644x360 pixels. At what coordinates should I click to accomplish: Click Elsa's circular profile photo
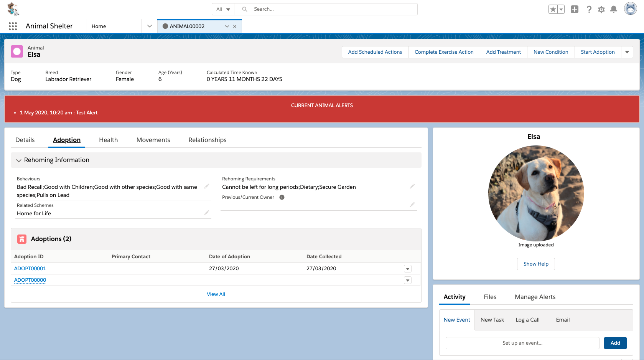(x=536, y=193)
